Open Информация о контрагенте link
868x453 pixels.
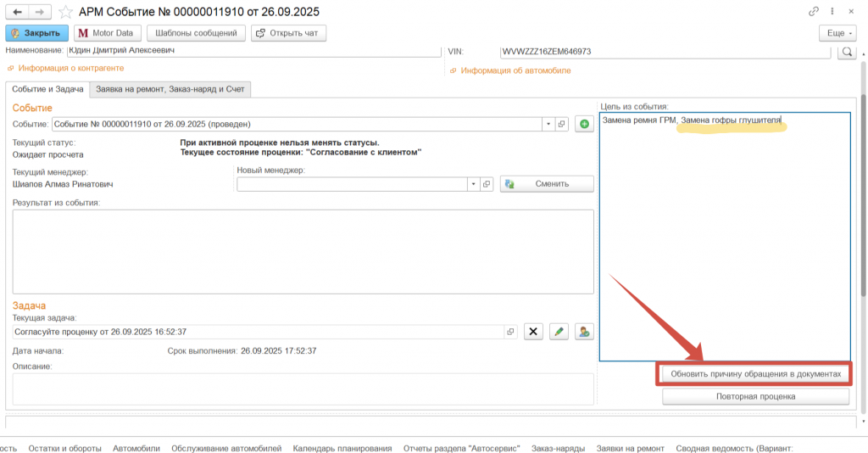[x=71, y=68]
